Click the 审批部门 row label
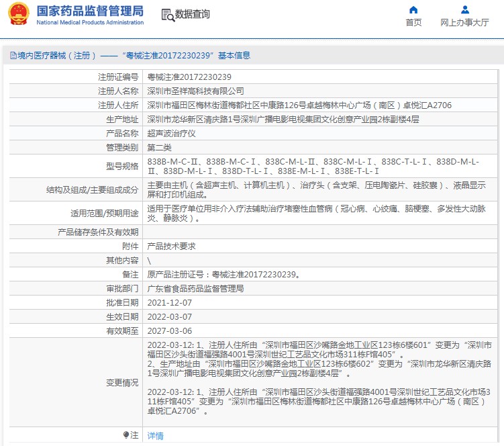This screenshot has height=446, width=504. click(x=122, y=289)
